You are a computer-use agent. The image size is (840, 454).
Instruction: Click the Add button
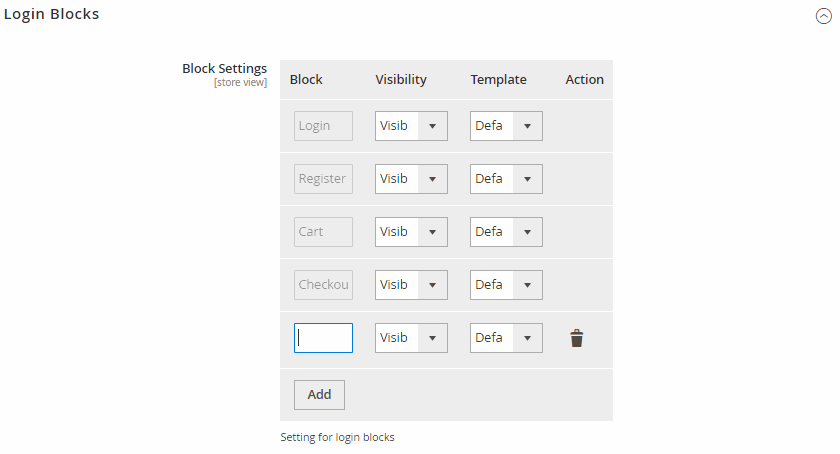coord(319,395)
